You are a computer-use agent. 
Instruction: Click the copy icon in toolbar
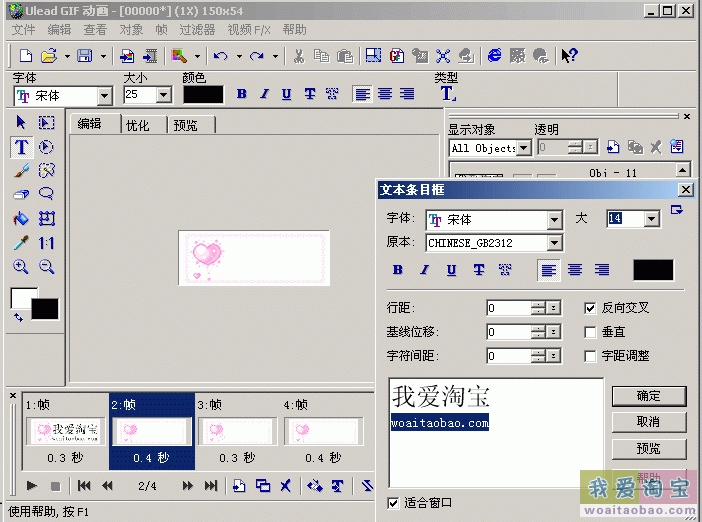click(x=321, y=56)
